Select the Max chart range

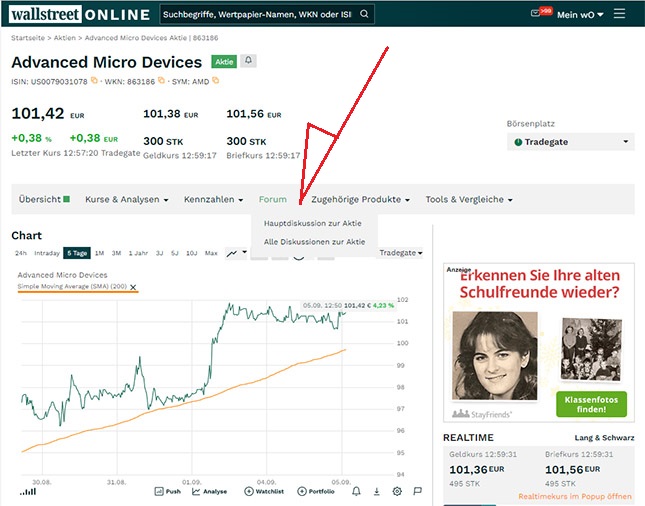pos(211,253)
